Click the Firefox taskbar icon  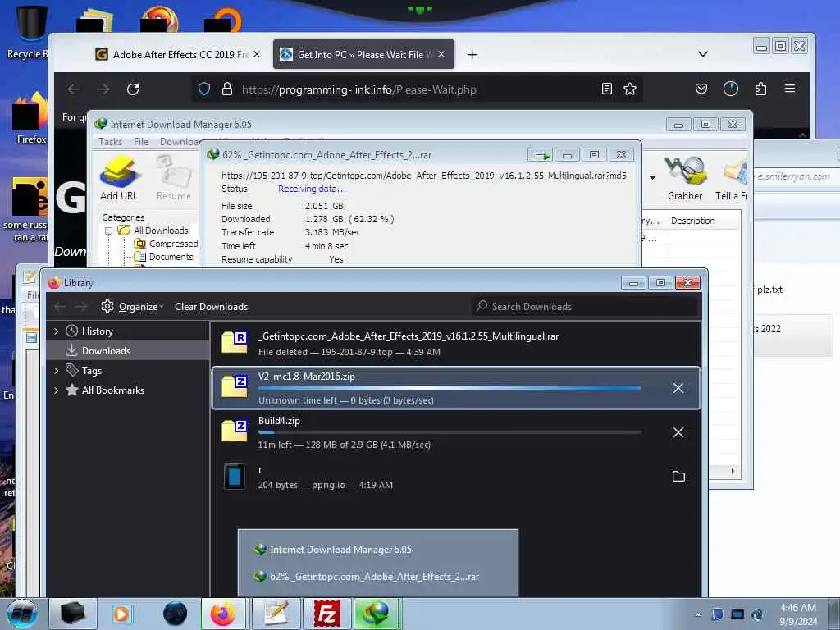click(x=223, y=614)
